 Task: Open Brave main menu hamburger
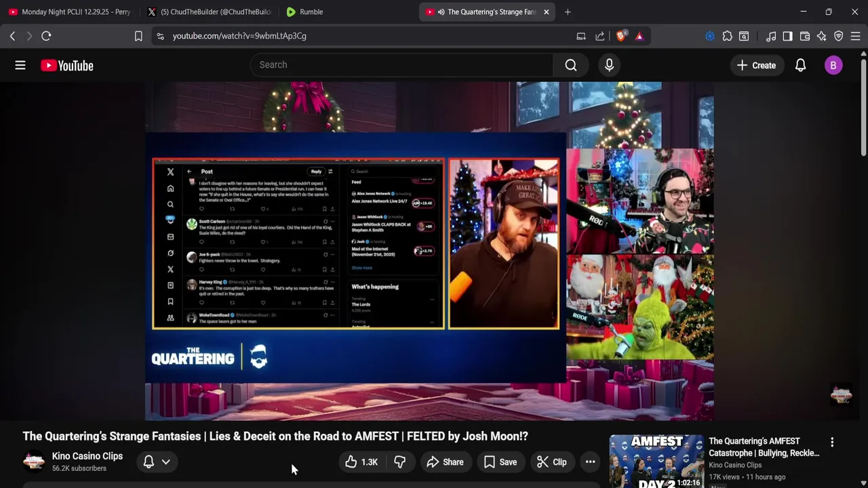coord(856,36)
